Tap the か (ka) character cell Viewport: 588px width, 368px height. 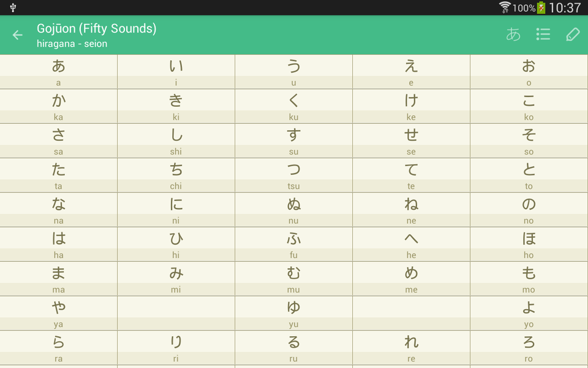click(59, 101)
